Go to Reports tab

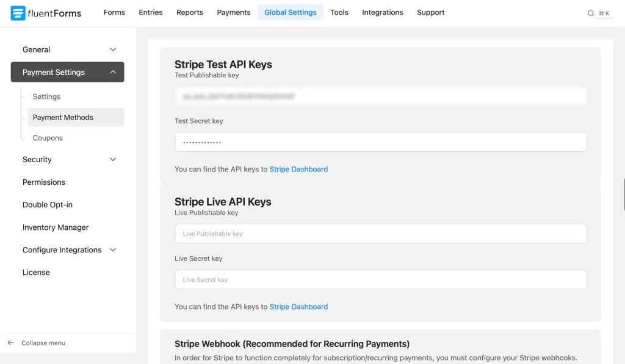[190, 12]
